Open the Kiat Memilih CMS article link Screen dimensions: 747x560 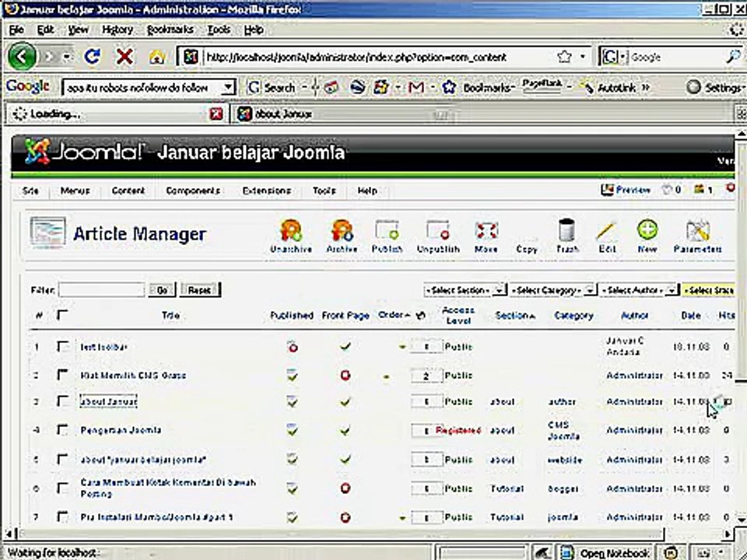point(133,375)
